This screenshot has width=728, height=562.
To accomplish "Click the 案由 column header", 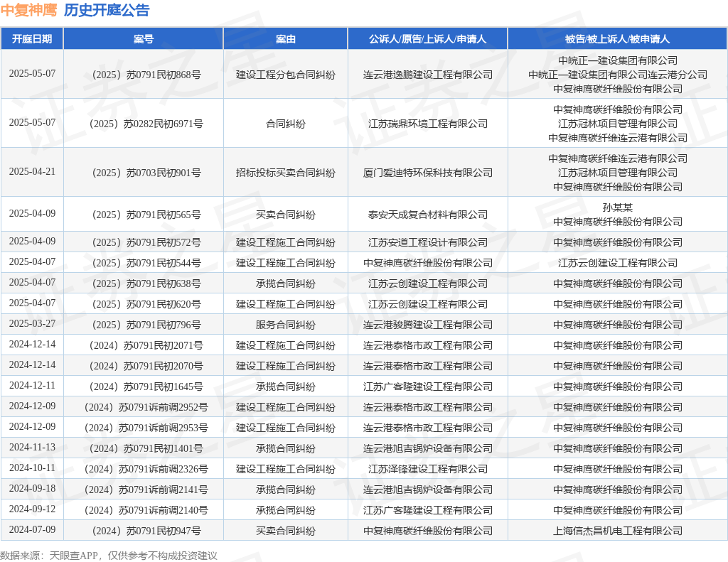I will click(286, 39).
